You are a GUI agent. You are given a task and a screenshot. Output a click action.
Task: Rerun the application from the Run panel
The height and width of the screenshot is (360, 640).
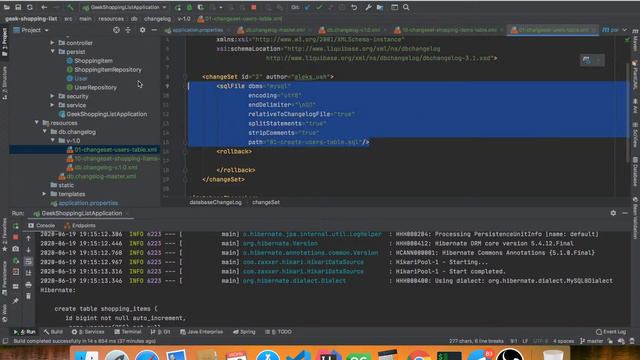[16, 226]
